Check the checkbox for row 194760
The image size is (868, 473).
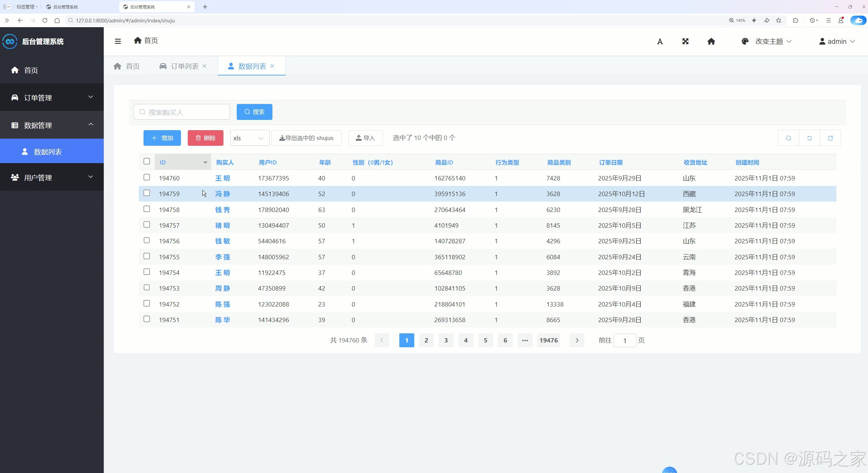tap(147, 177)
